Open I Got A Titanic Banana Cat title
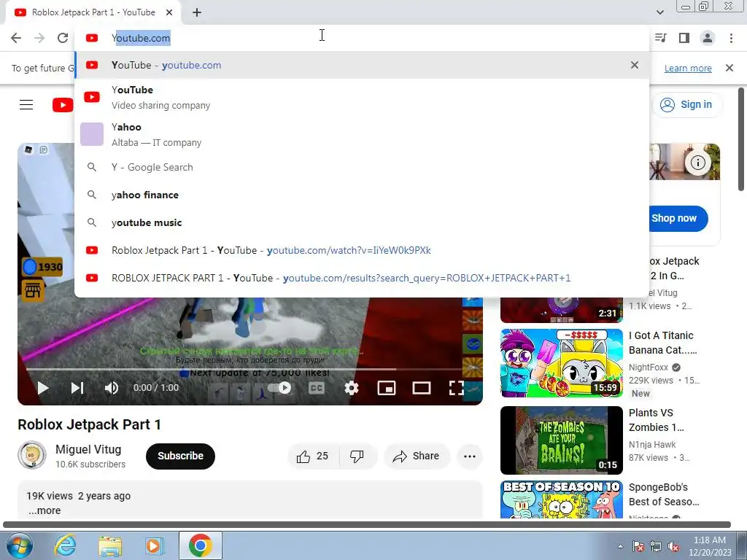The width and height of the screenshot is (747, 560). coord(662,343)
